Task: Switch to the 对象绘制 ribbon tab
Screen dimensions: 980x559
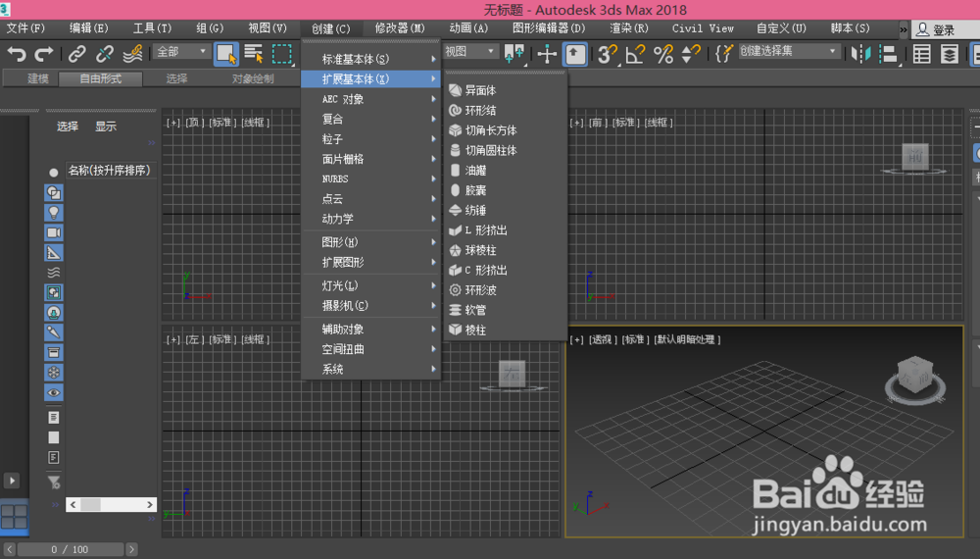Action: click(253, 78)
